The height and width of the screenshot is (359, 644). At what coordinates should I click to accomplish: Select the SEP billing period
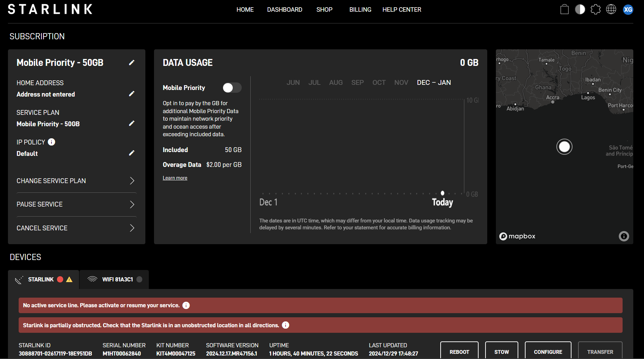click(357, 82)
